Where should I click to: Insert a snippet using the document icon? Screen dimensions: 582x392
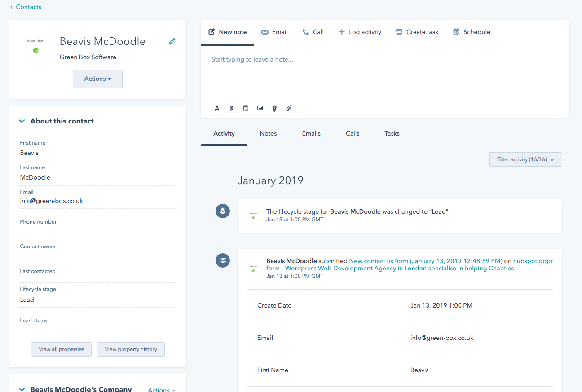246,108
